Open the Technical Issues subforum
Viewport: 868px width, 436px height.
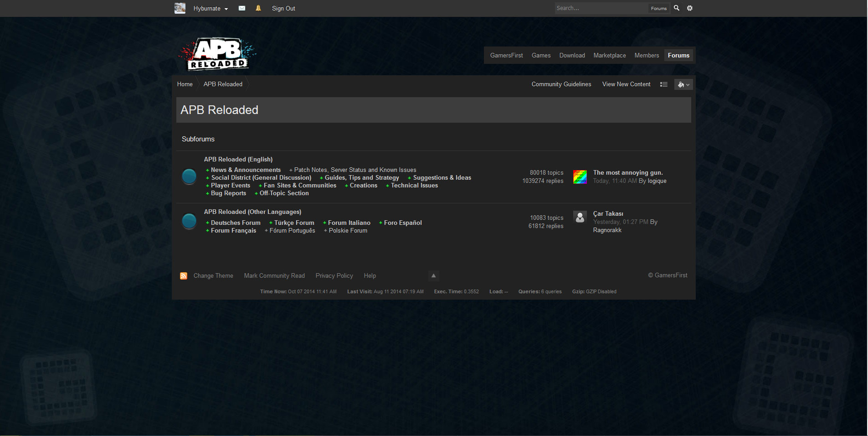[414, 186]
